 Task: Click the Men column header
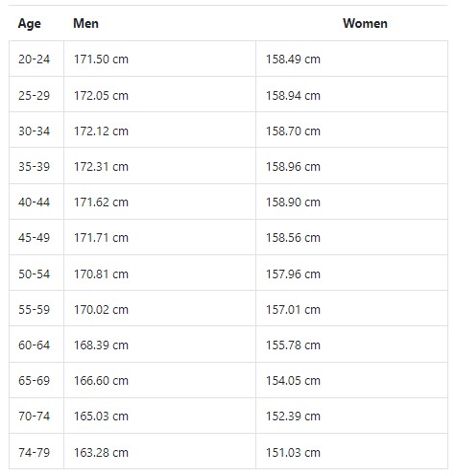[85, 23]
